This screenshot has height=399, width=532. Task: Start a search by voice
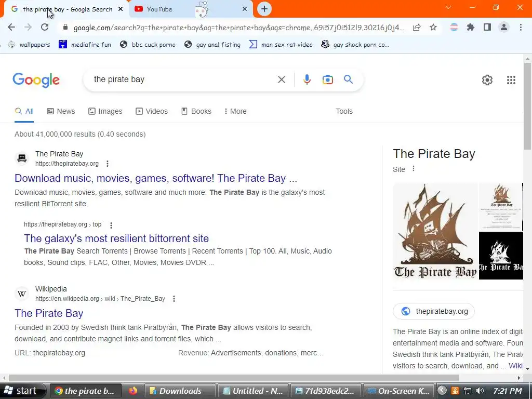coord(307,79)
